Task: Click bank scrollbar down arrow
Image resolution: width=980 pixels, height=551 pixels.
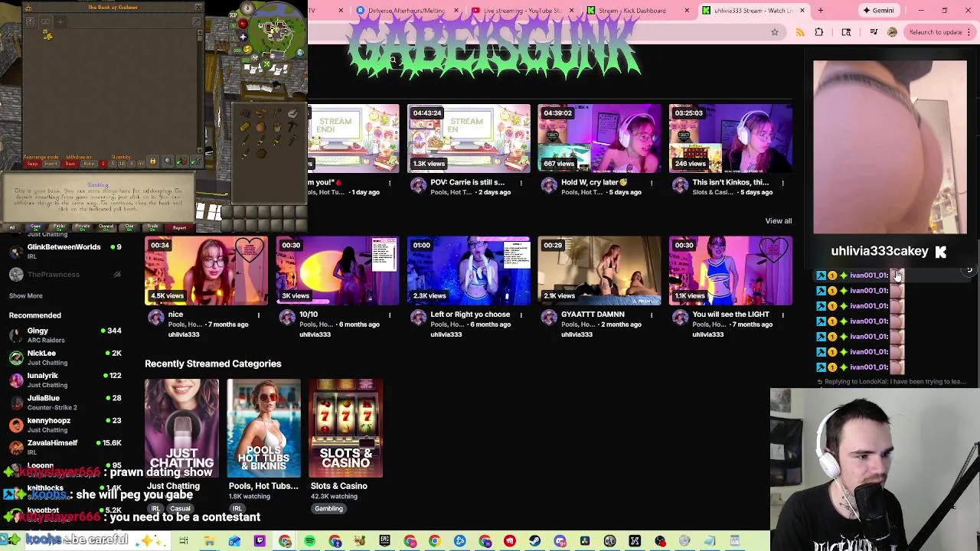Action: tap(200, 150)
